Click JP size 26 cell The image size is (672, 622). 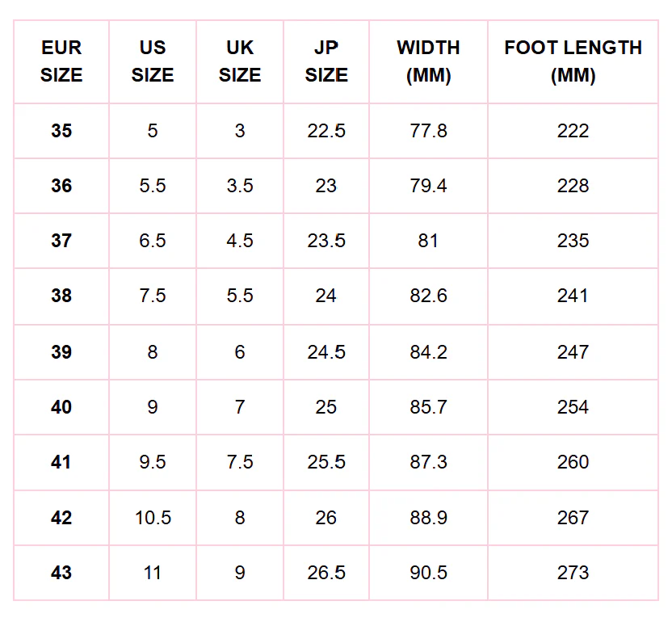tap(326, 518)
